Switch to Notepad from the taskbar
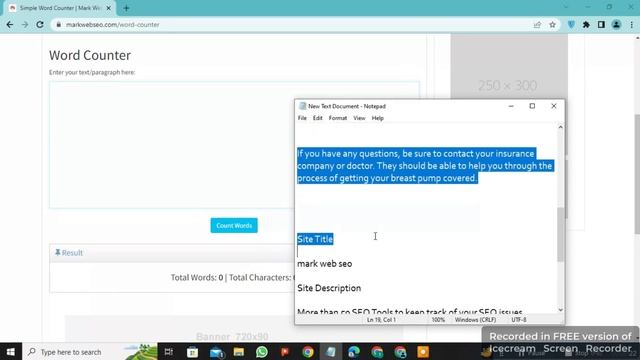Viewport: 640px width, 360px height. (331, 352)
